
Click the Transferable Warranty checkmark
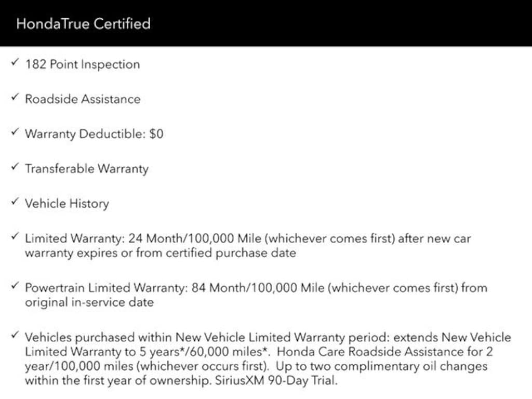tap(15, 168)
